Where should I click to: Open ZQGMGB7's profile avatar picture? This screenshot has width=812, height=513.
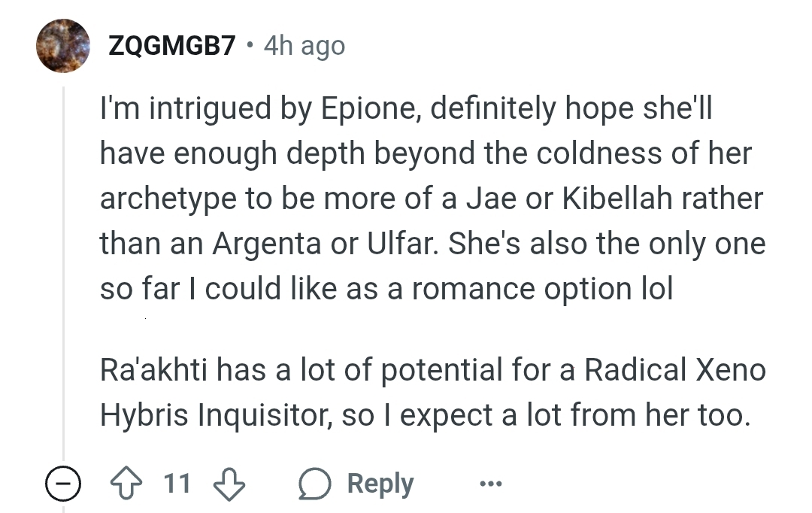coord(63,46)
